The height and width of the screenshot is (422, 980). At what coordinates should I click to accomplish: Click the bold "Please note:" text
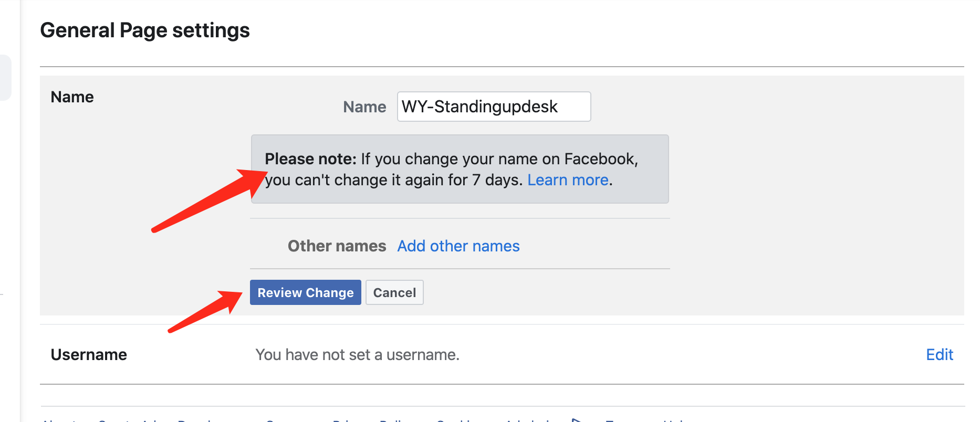point(310,159)
